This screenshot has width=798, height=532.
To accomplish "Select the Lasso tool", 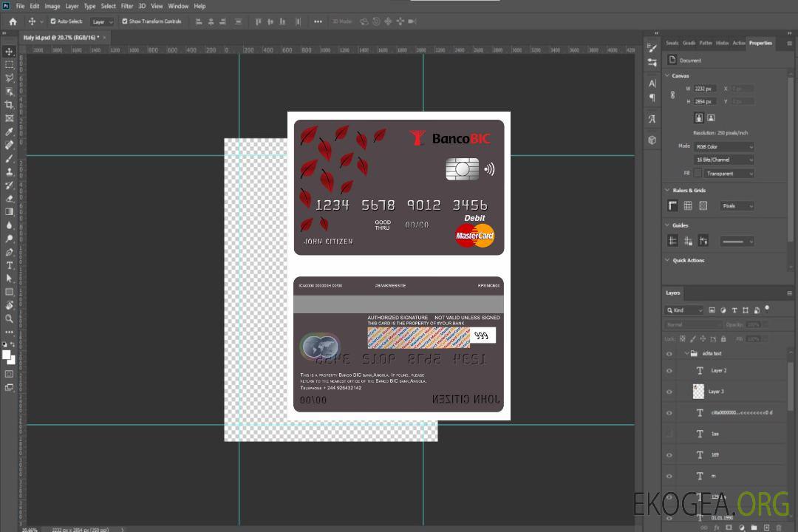I will coord(9,78).
